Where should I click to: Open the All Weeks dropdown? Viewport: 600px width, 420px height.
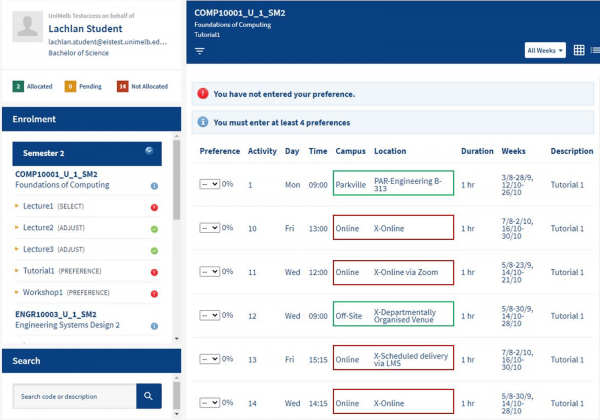[545, 50]
